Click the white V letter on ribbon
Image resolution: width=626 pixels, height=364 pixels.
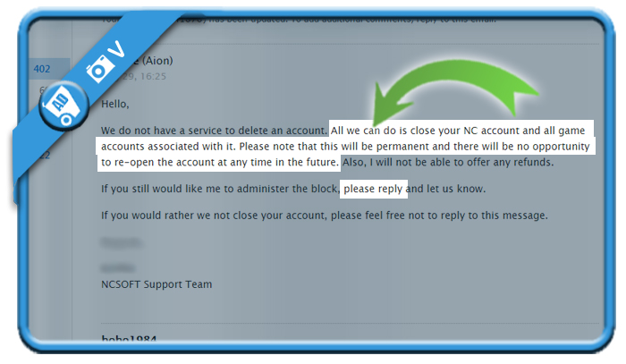click(117, 50)
